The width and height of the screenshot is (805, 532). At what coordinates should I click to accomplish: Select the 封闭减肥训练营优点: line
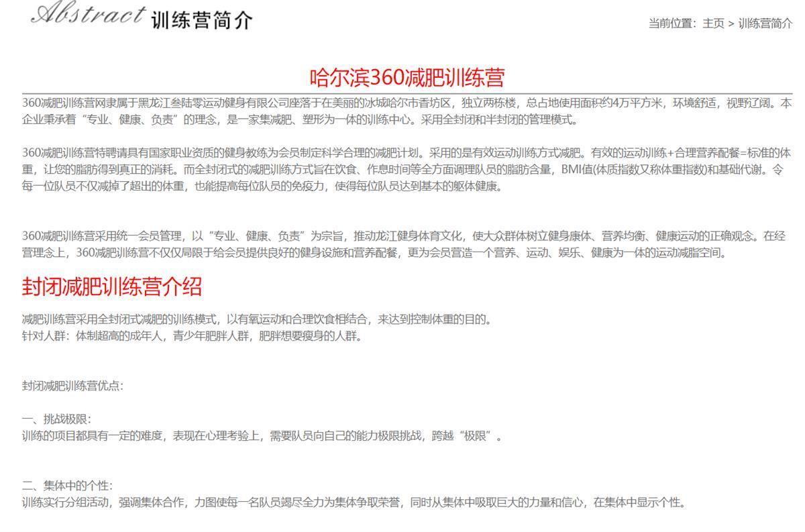tap(72, 386)
